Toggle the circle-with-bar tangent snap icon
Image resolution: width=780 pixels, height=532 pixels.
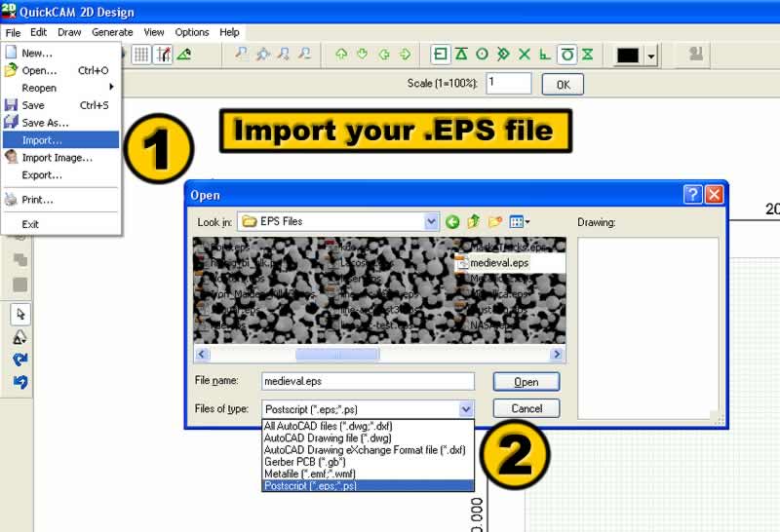(567, 55)
